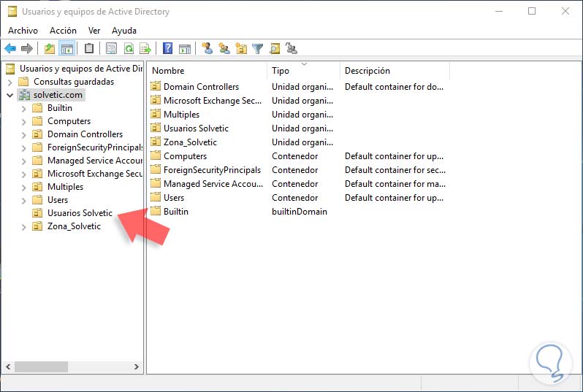Click 'Default container for sec...' description
The height and width of the screenshot is (392, 583).
click(395, 170)
